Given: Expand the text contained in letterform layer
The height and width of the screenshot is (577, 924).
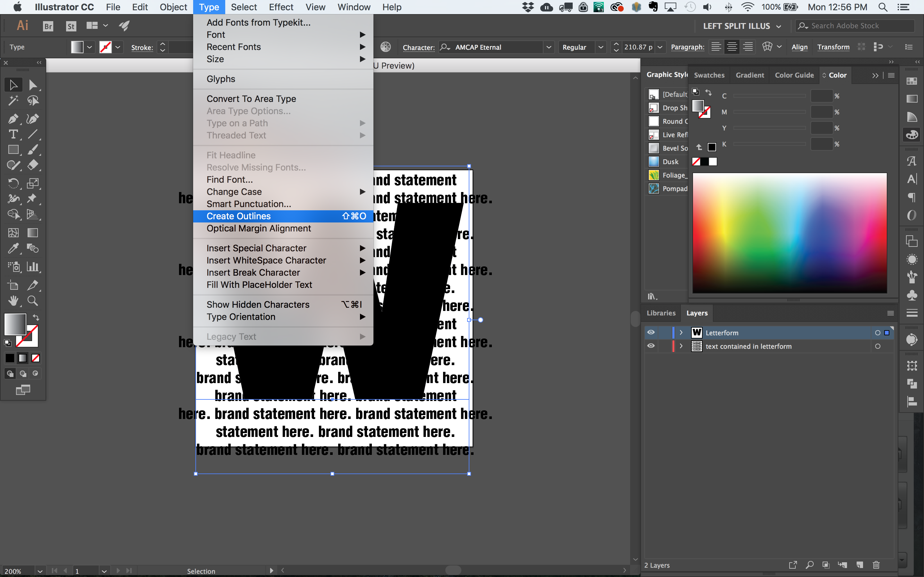Looking at the screenshot, I should (681, 346).
